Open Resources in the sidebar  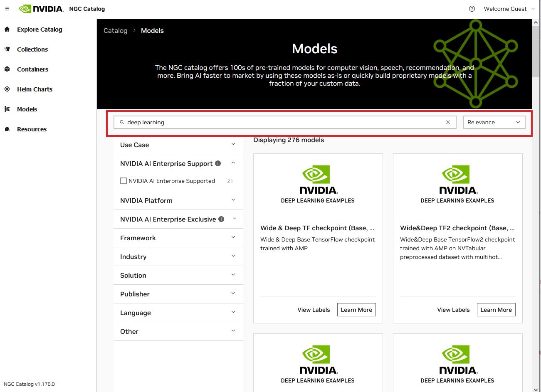(32, 129)
